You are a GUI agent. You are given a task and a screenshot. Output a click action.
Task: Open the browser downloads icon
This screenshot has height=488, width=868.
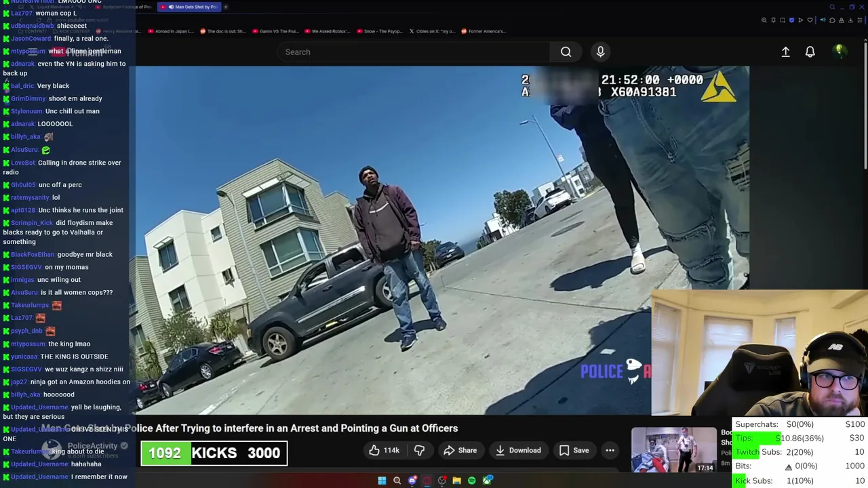[x=850, y=20]
